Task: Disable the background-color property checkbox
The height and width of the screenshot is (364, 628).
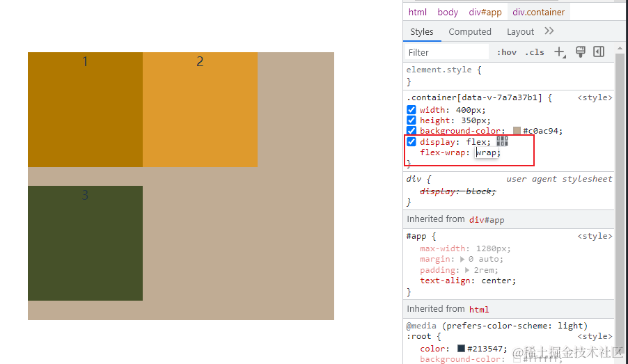Action: [x=411, y=131]
